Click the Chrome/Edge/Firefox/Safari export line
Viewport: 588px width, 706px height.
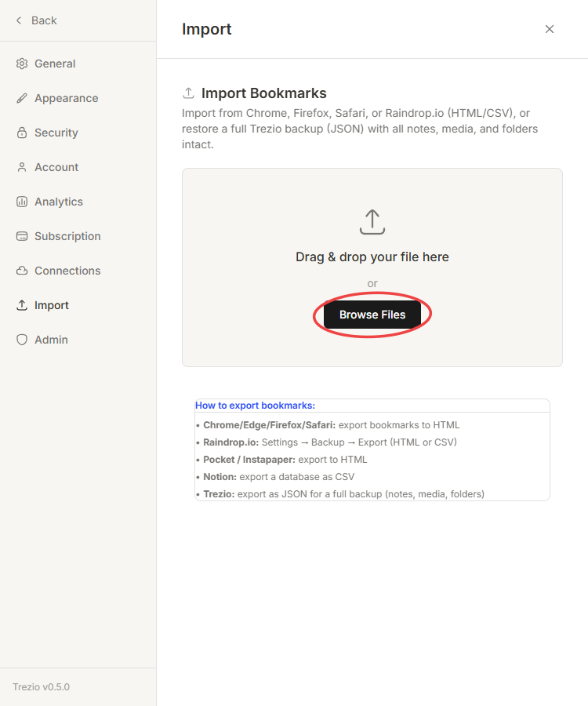pos(328,425)
